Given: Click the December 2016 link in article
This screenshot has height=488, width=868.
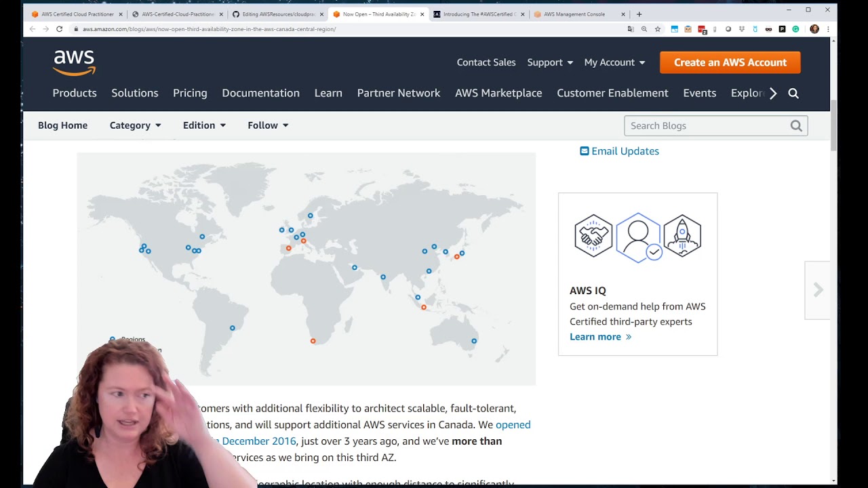Looking at the screenshot, I should click(x=258, y=441).
